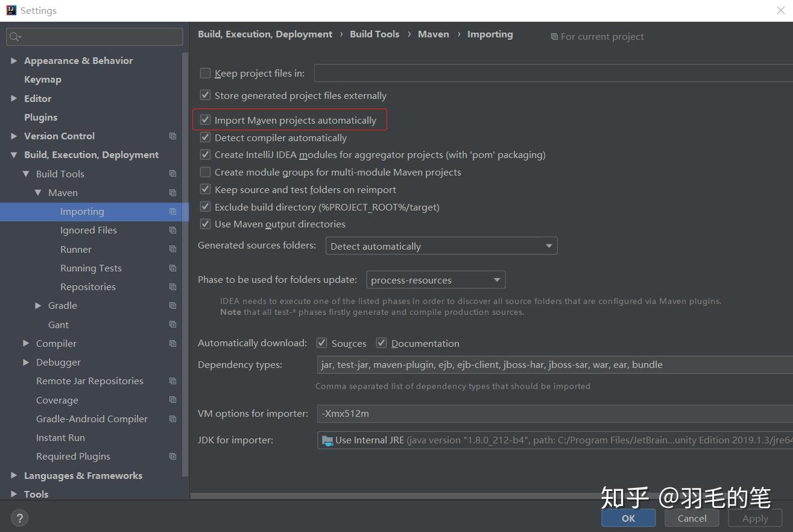Click the project-scope icon on the Coverage row
Screen dimensions: 793x532
coord(173,400)
